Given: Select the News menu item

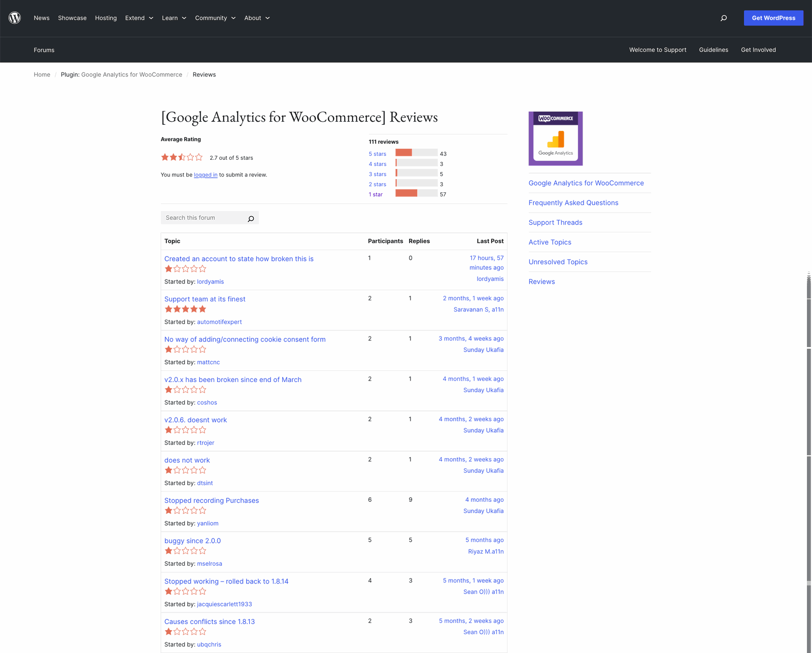Looking at the screenshot, I should tap(41, 18).
